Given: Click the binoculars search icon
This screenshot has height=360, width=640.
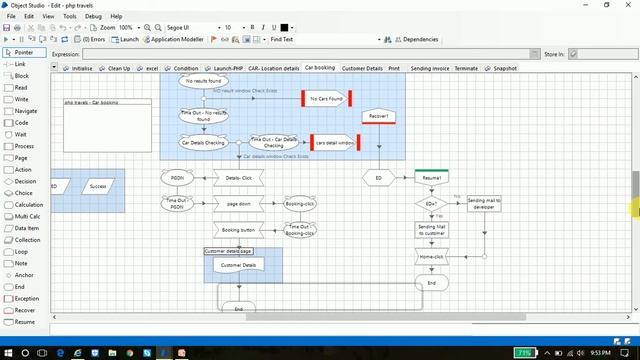Looking at the screenshot, I should 388,40.
